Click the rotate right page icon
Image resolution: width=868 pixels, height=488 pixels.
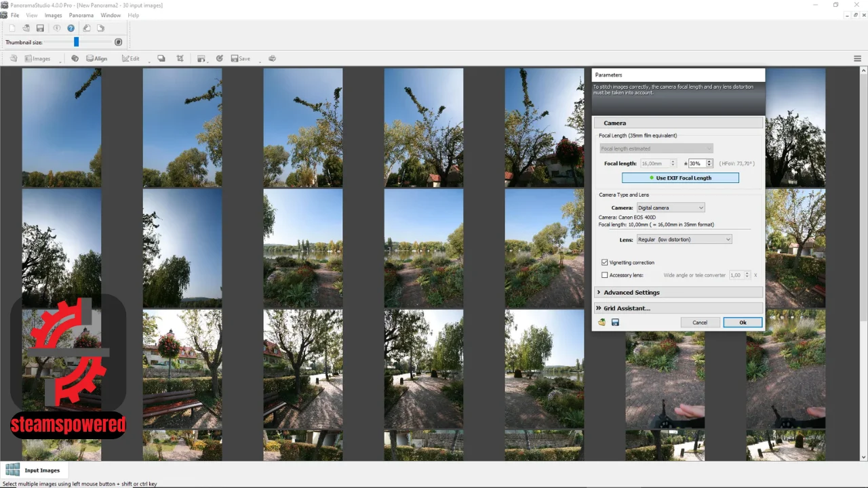(x=100, y=28)
